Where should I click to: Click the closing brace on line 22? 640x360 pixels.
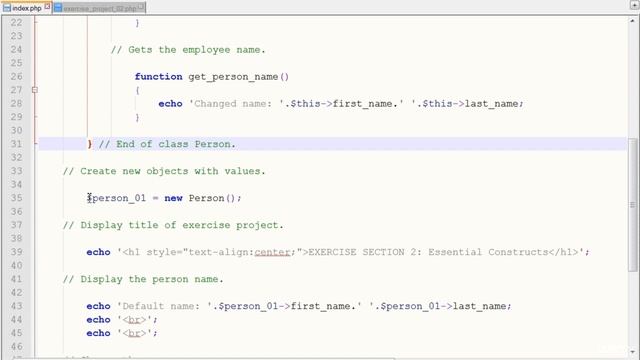coord(138,23)
